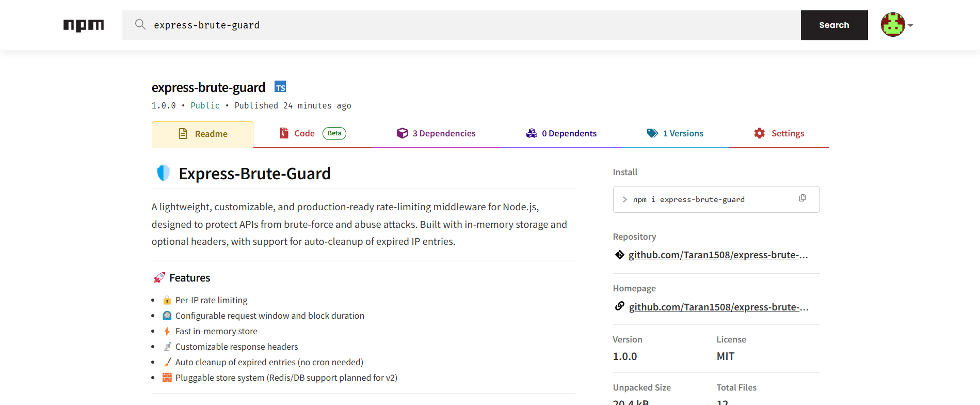Switch to the Readme tab
The width and height of the screenshot is (980, 405).
click(202, 134)
